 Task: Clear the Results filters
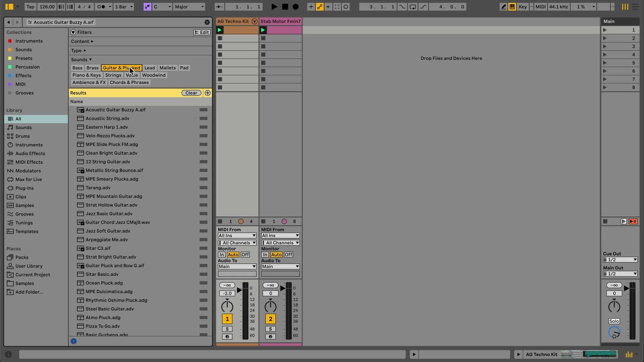pos(191,93)
